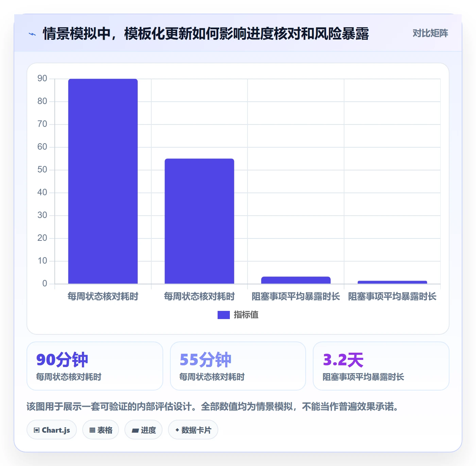
Task: Click the lightning icon beside the title
Action: click(32, 34)
